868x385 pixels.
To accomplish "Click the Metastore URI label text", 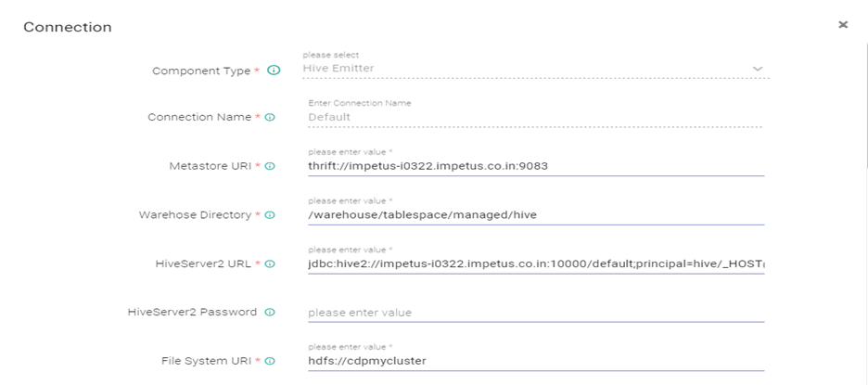I will pyautogui.click(x=212, y=166).
